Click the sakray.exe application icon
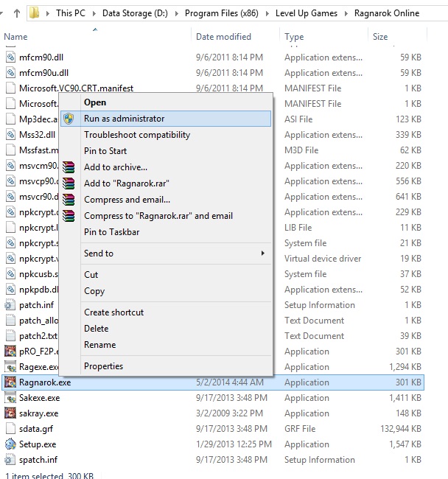Screen dimensions: 448x479 [10, 413]
